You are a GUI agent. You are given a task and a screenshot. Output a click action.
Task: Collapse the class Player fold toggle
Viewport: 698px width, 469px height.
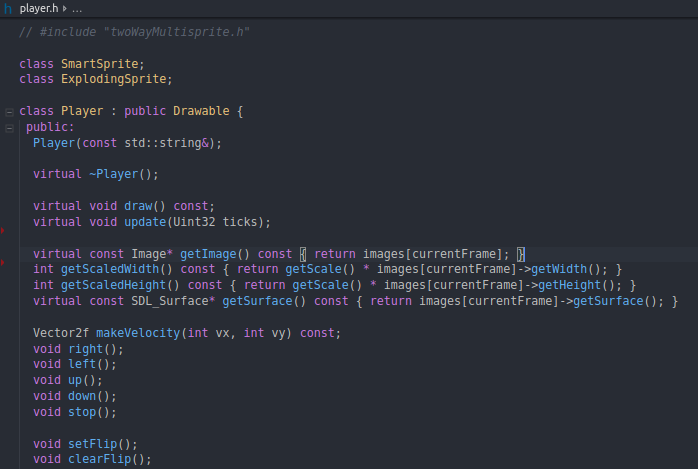pos(9,111)
